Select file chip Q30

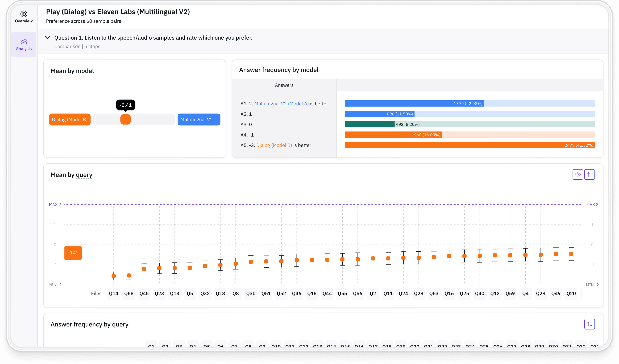point(251,293)
